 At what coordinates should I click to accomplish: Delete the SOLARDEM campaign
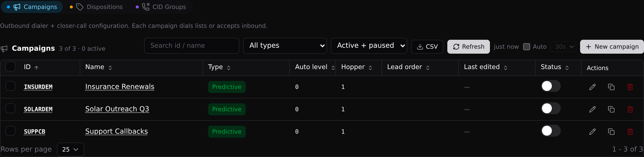pyautogui.click(x=630, y=109)
